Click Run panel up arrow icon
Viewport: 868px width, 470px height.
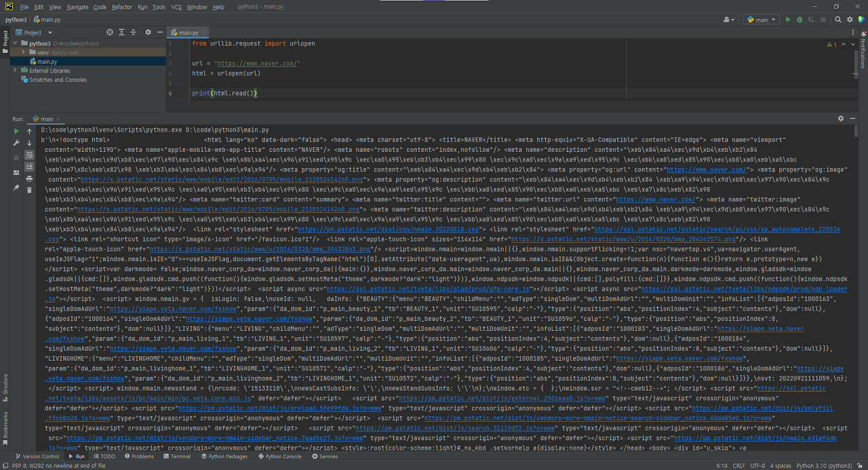(x=29, y=131)
